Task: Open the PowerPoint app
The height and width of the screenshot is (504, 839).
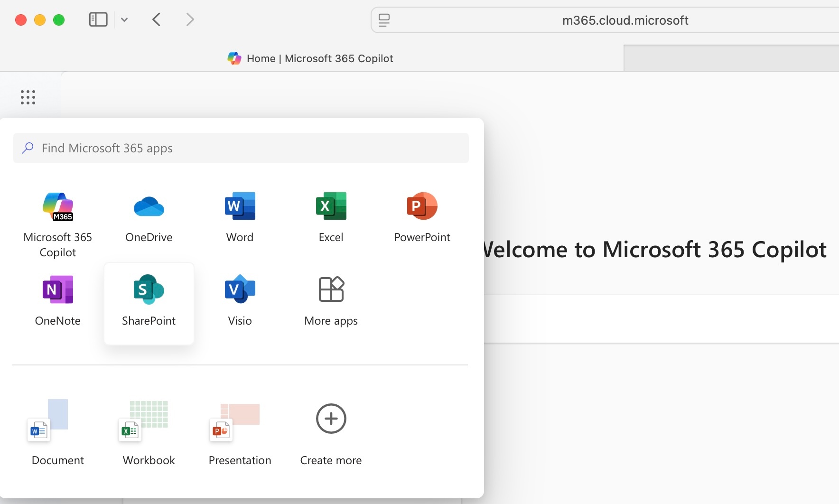Action: (x=422, y=217)
